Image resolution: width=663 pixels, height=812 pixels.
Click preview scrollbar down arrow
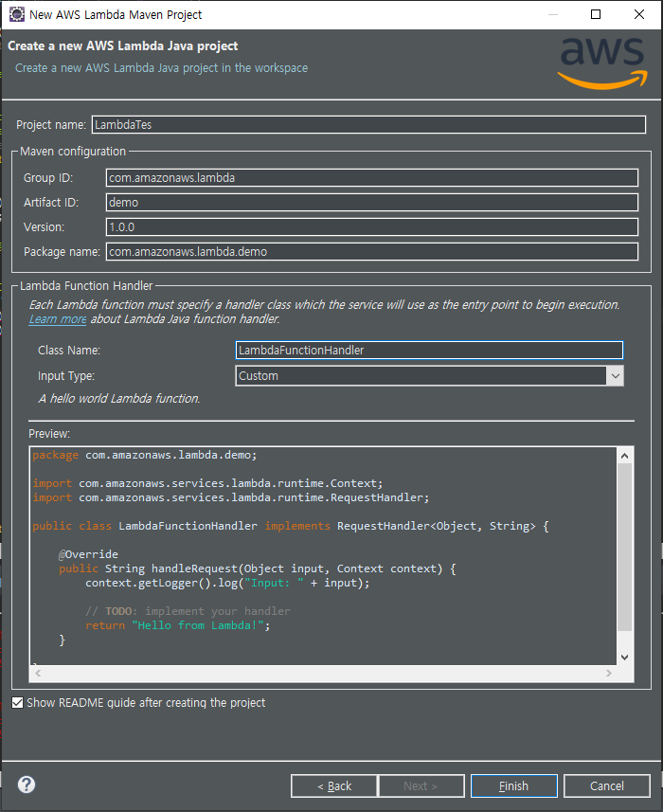pyautogui.click(x=625, y=658)
